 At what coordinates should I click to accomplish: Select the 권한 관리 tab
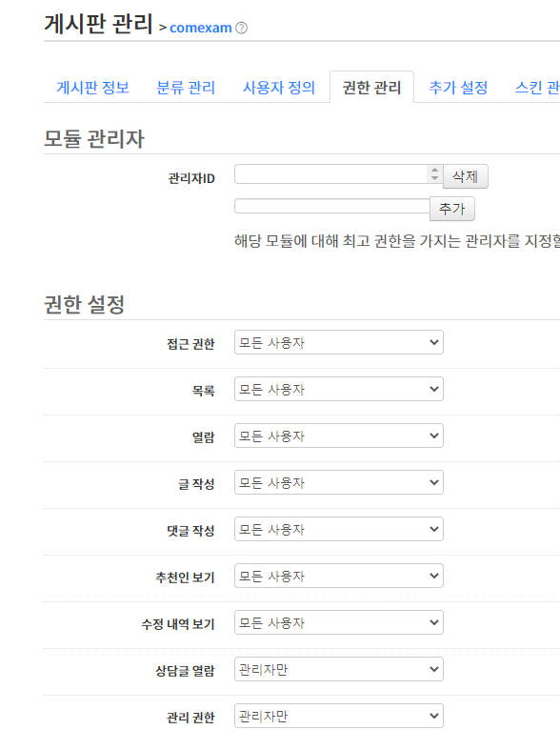[x=371, y=87]
